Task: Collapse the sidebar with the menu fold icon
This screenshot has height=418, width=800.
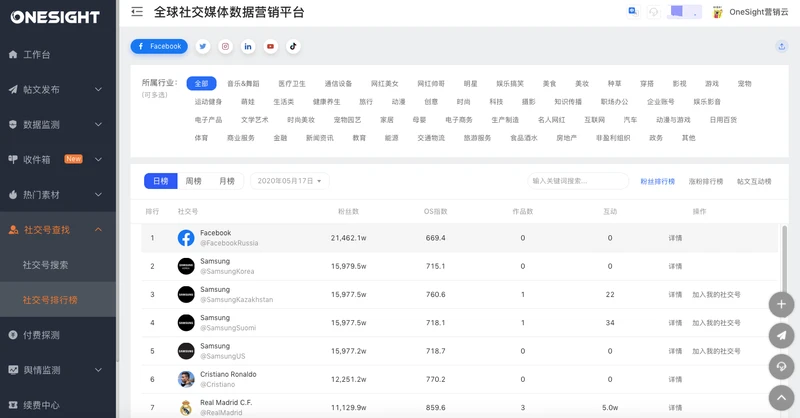Action: (137, 12)
